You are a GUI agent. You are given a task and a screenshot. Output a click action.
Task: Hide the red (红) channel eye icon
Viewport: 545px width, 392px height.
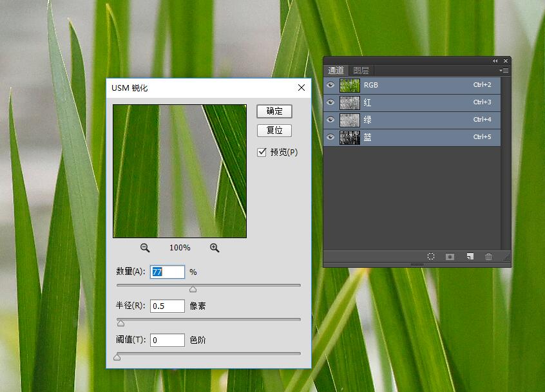330,102
